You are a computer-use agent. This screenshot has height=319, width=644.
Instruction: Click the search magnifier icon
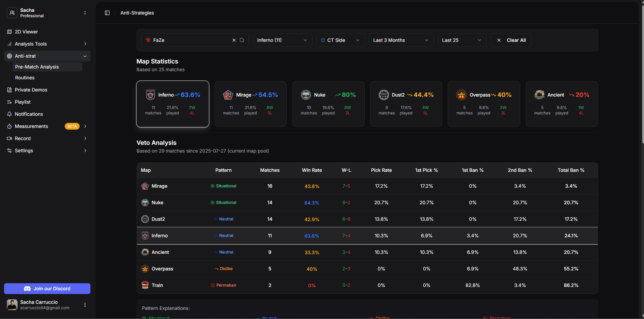tap(242, 40)
